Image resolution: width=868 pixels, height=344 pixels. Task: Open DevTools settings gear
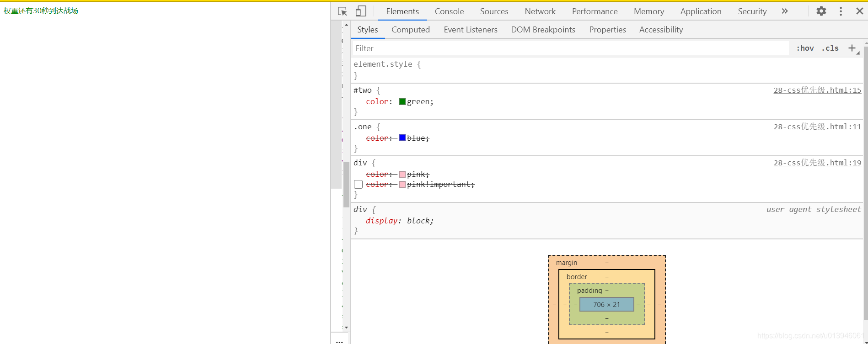click(821, 11)
